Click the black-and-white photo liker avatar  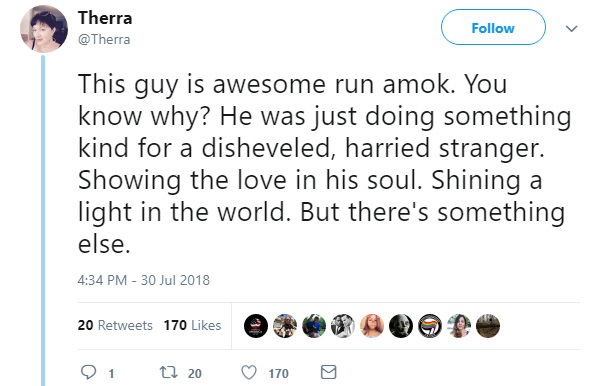pos(343,326)
